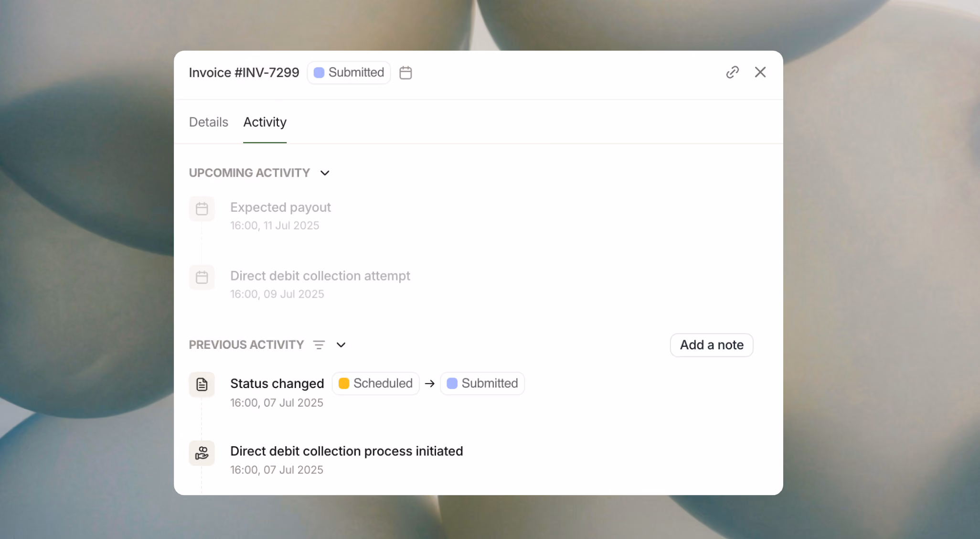Collapse the Upcoming Activity section chevron

pyautogui.click(x=325, y=173)
